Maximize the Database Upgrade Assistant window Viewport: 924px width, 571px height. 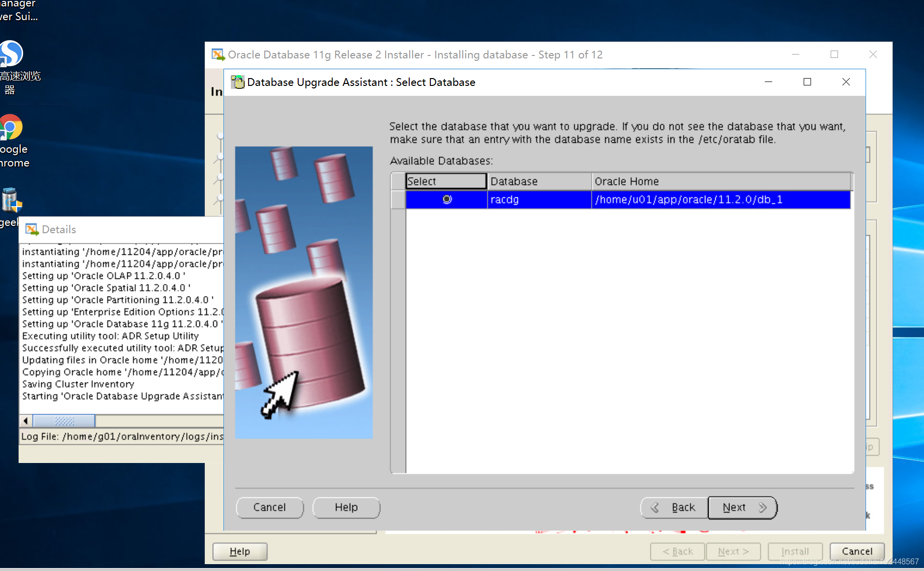pyautogui.click(x=807, y=82)
